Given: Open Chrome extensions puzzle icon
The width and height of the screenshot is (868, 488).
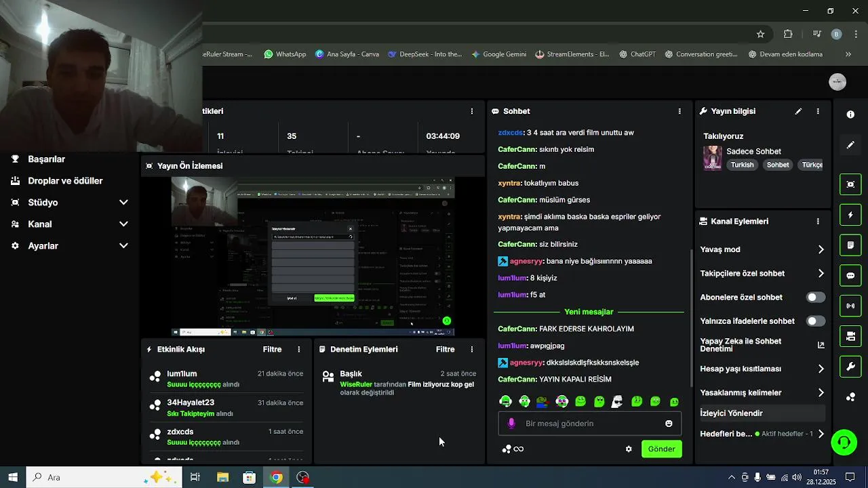Looking at the screenshot, I should [788, 34].
